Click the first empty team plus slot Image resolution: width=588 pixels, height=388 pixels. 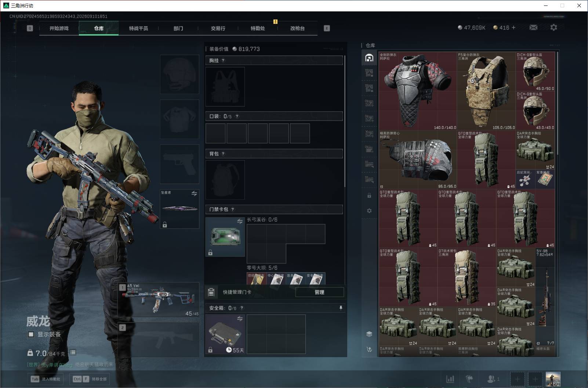click(517, 379)
